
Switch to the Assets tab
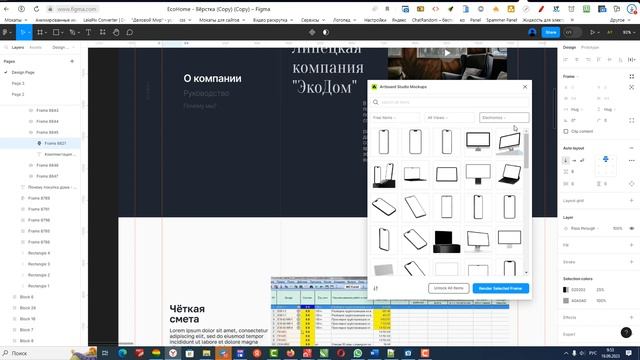click(36, 47)
